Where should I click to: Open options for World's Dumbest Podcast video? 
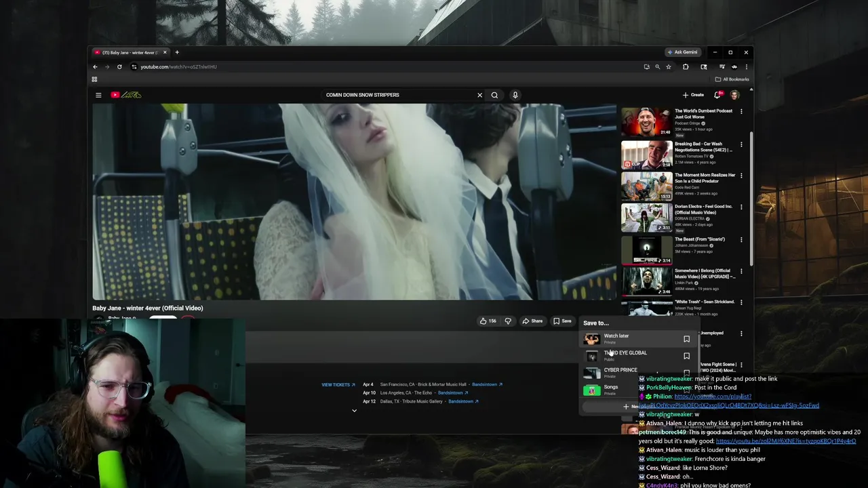coord(741,111)
